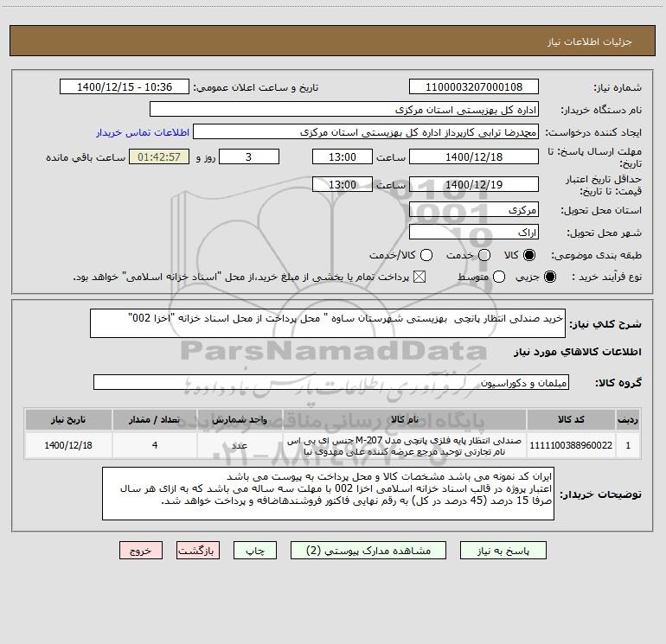666x644 pixels.
Task: Click the شهر محل تحویل field اراک
Action: [x=474, y=232]
